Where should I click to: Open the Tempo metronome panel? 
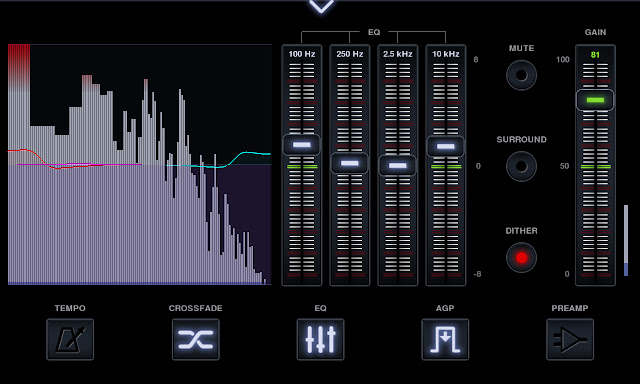pyautogui.click(x=70, y=340)
